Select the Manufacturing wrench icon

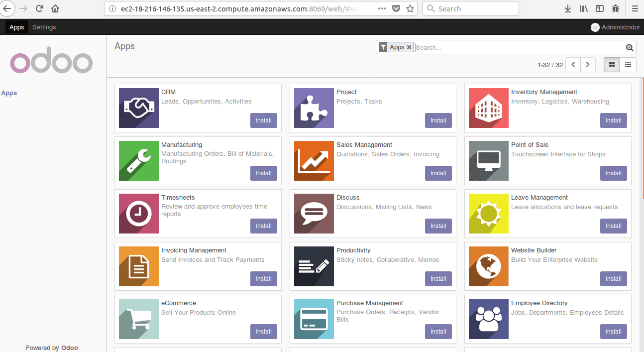(139, 161)
